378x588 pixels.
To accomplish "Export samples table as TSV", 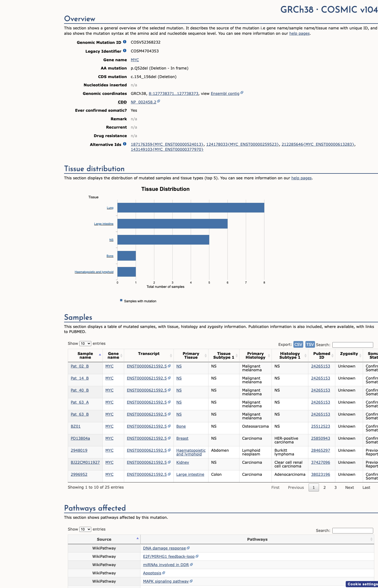I will coord(310,344).
